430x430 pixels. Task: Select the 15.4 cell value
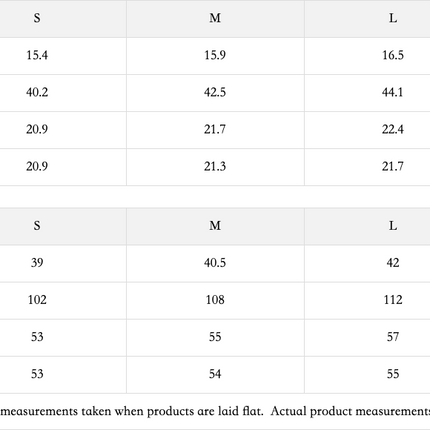pos(37,55)
